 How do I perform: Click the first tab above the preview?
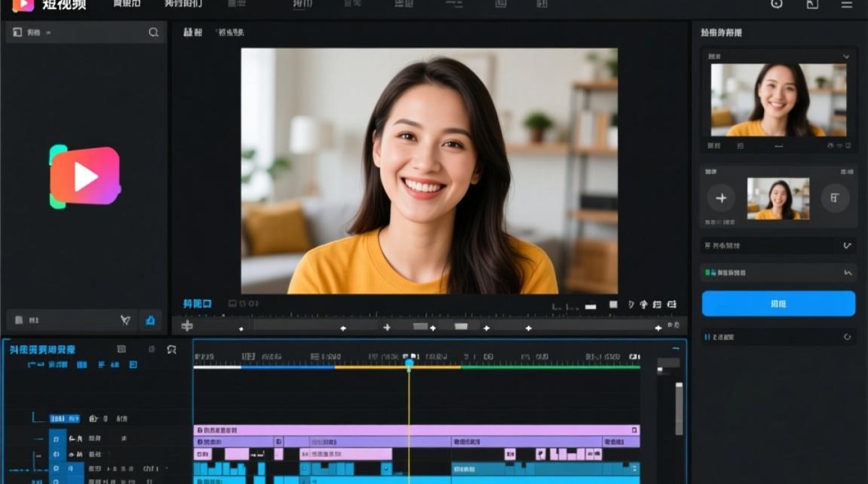[x=192, y=32]
